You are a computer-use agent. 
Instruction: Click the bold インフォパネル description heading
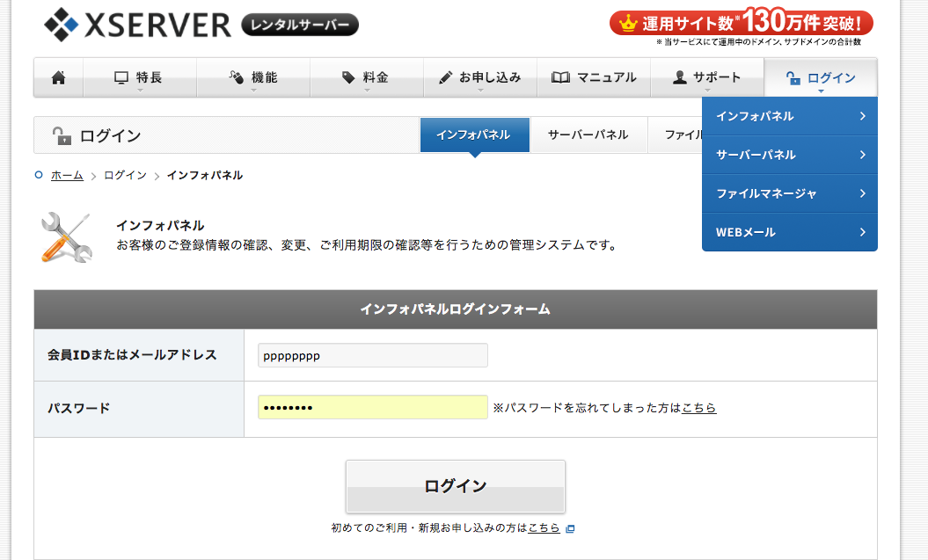(x=160, y=225)
